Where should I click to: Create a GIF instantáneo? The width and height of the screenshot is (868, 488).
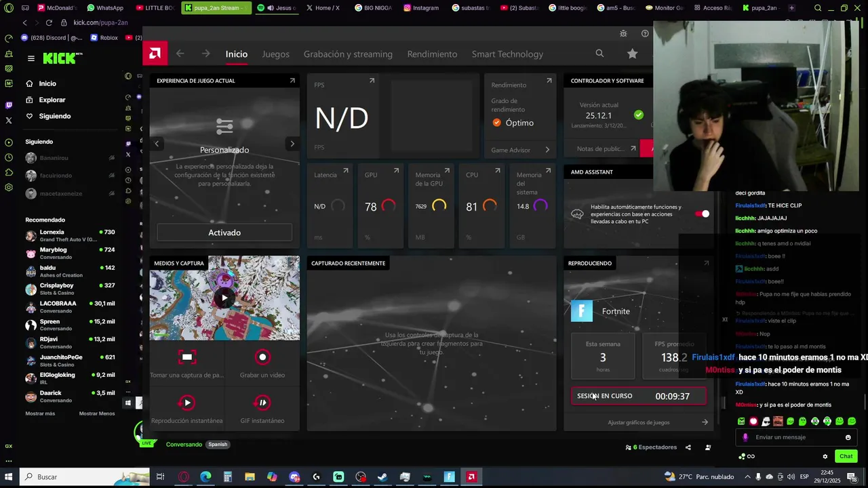pyautogui.click(x=262, y=403)
